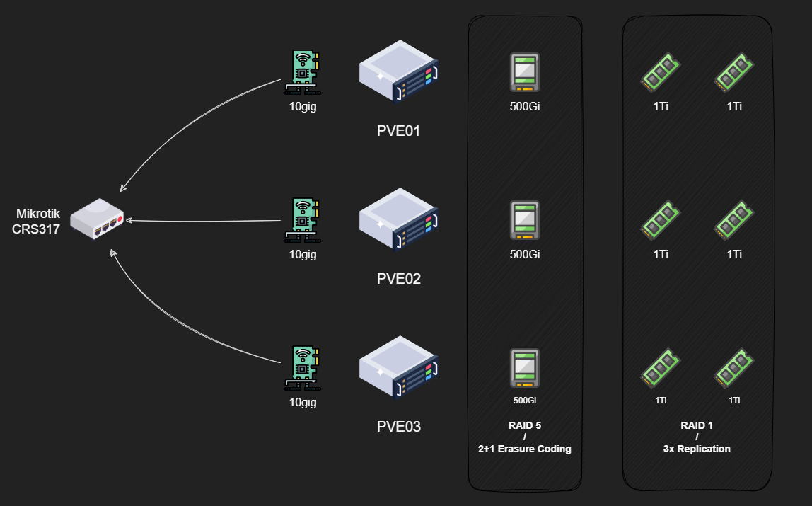Click the "RAID 5 / 2+1 Erasure Coding" label

click(x=525, y=437)
